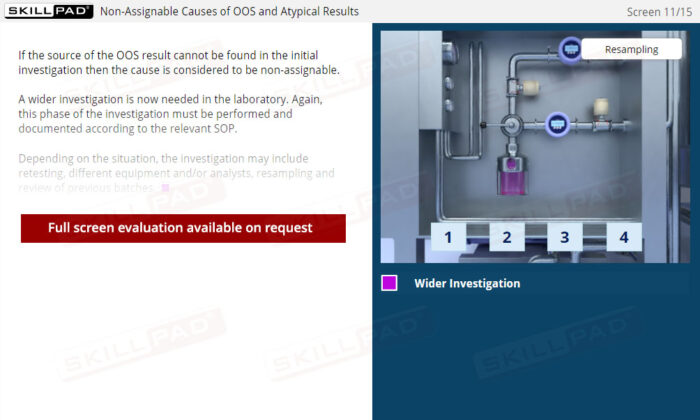
Task: Go to step 2 button
Action: point(507,237)
